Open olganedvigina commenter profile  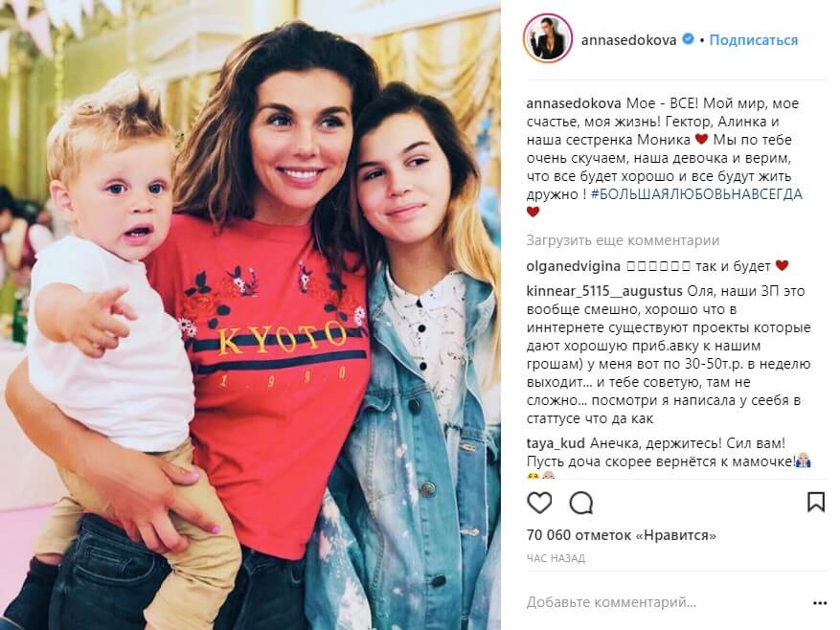pos(573,266)
